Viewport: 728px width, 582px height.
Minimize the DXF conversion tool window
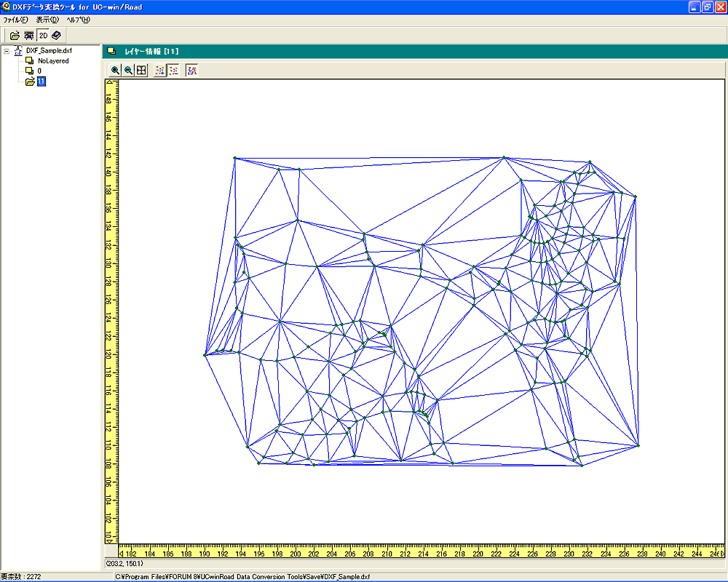tap(695, 7)
